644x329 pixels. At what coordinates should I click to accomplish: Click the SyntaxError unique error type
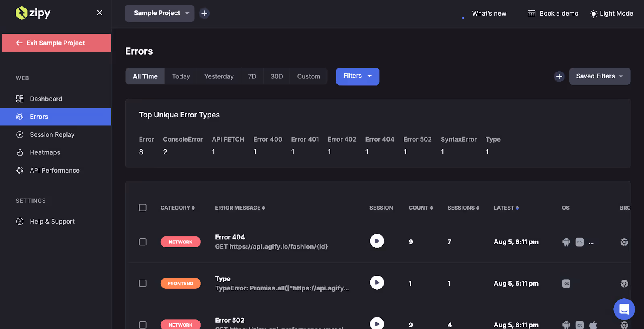coord(458,145)
